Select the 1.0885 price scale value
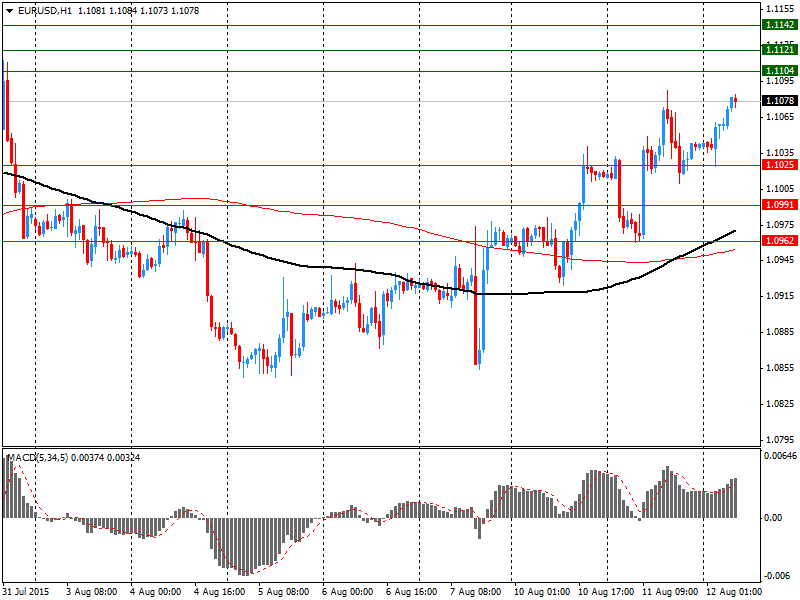Viewport: 800px width, 600px height. 780,332
